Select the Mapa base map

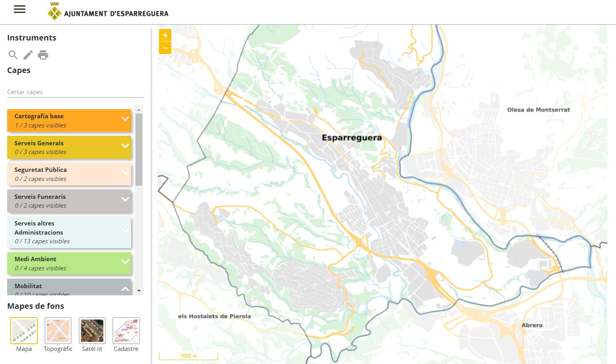point(24,331)
